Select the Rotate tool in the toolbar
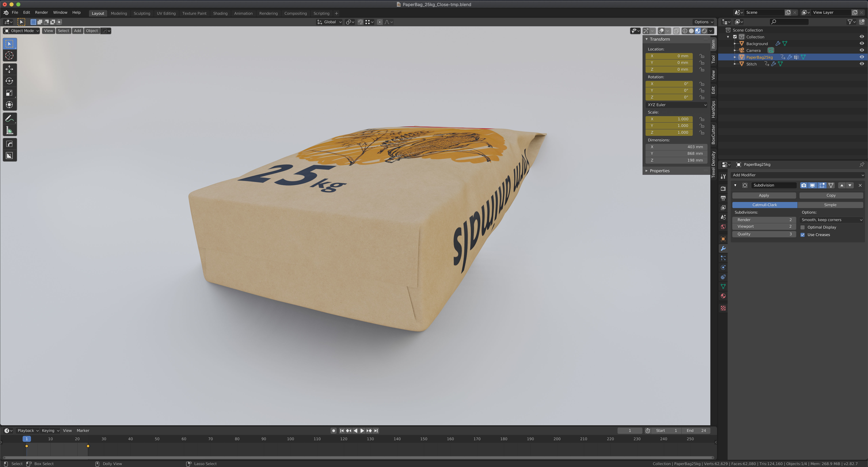The height and width of the screenshot is (467, 868). pyautogui.click(x=9, y=81)
